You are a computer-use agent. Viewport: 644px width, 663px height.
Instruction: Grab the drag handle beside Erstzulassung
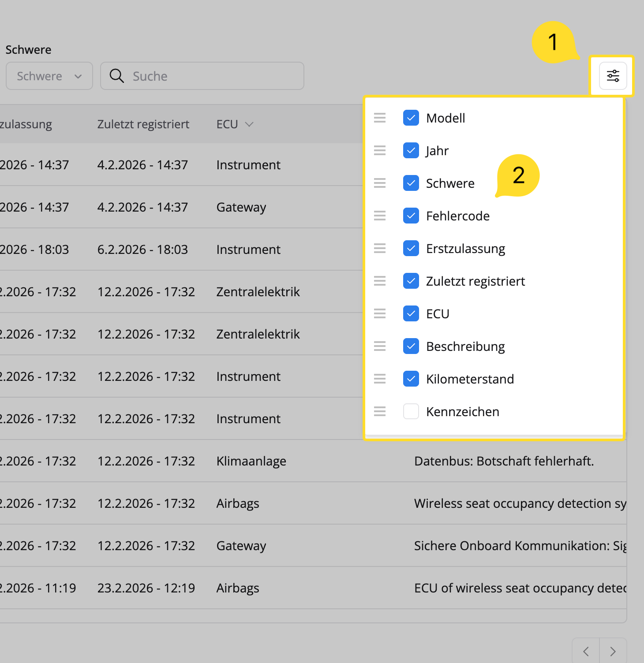pos(380,248)
